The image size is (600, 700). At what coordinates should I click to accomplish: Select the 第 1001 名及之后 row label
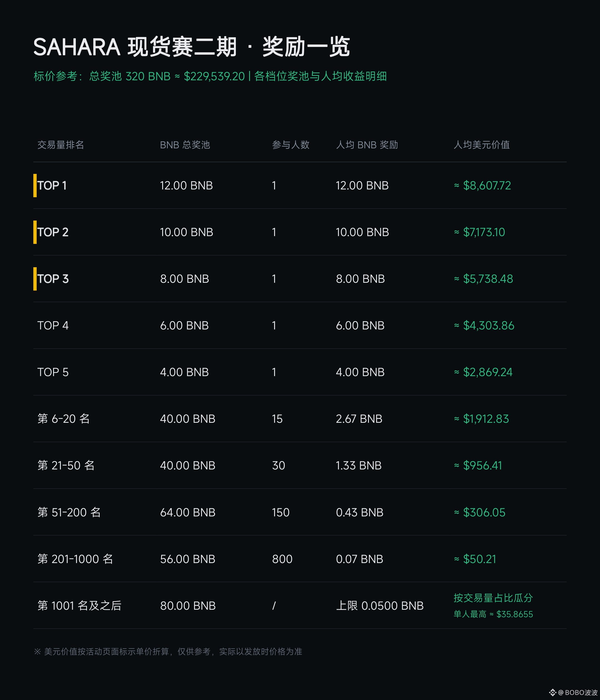[79, 605]
